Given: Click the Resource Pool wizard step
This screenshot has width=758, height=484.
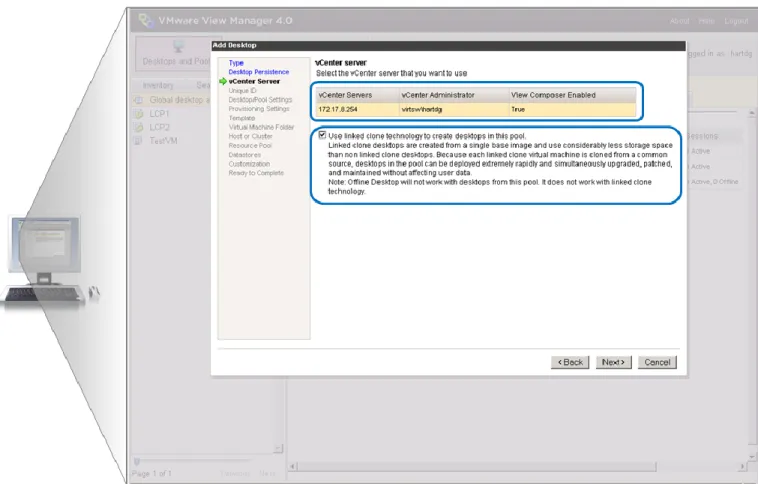Looking at the screenshot, I should [250, 146].
